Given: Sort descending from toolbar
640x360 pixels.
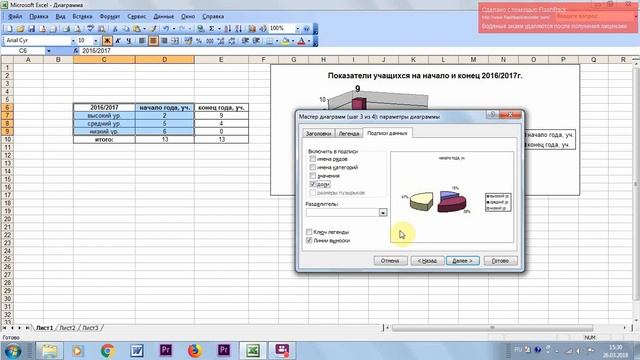Looking at the screenshot, I should pos(238,29).
